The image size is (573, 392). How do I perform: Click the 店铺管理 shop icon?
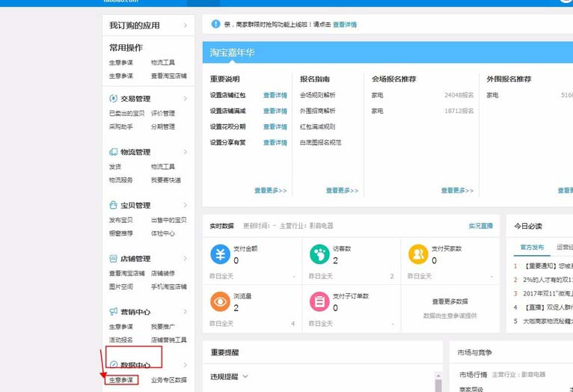[x=113, y=259]
